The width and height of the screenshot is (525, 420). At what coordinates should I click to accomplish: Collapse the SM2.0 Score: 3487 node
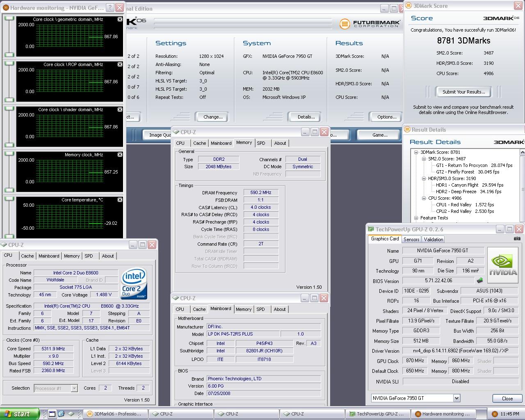pos(424,159)
